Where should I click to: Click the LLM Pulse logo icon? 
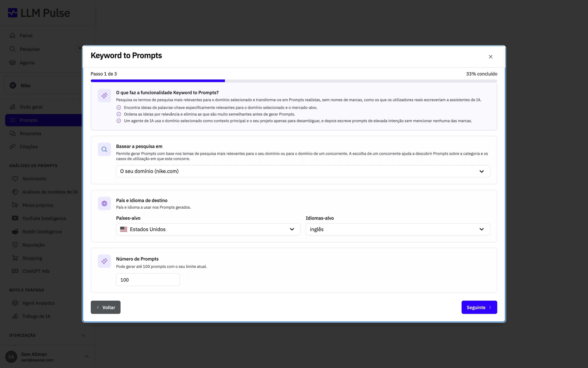tap(13, 13)
